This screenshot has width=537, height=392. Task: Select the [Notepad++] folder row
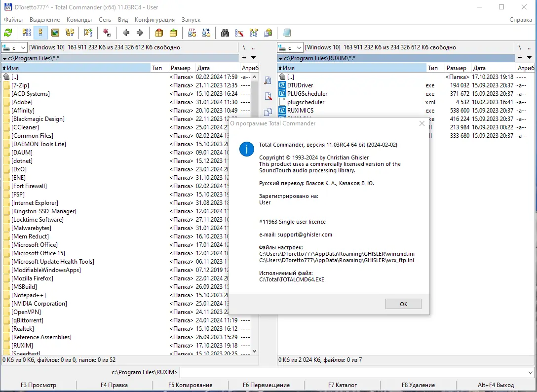(127, 295)
